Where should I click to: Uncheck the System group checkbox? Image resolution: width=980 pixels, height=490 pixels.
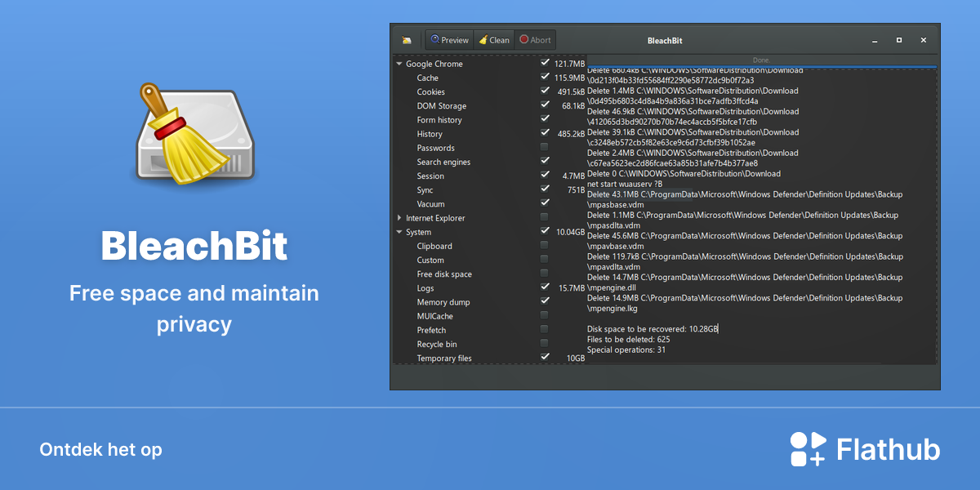click(545, 230)
